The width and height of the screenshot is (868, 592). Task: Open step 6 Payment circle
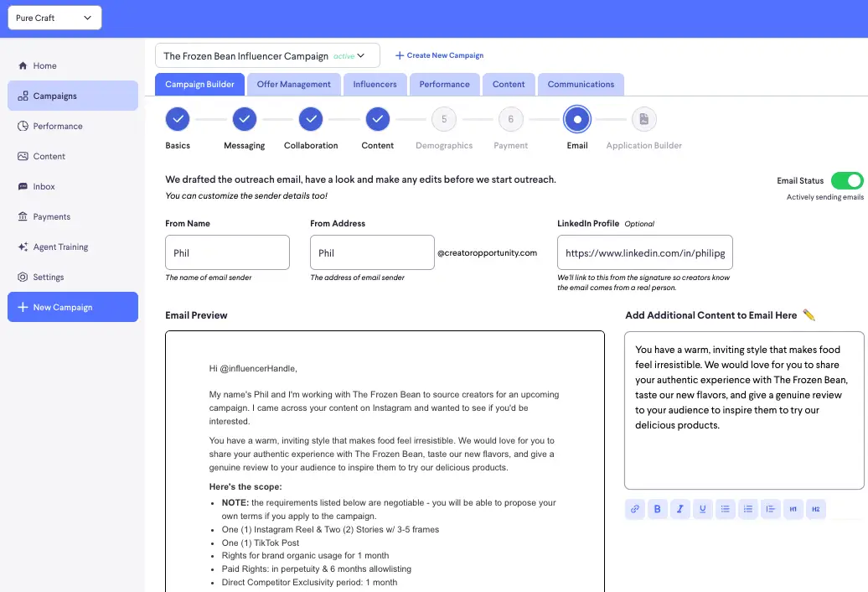click(x=511, y=119)
